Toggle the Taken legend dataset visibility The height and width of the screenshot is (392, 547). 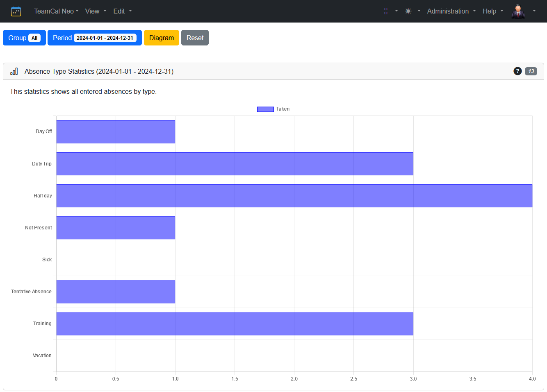[273, 109]
